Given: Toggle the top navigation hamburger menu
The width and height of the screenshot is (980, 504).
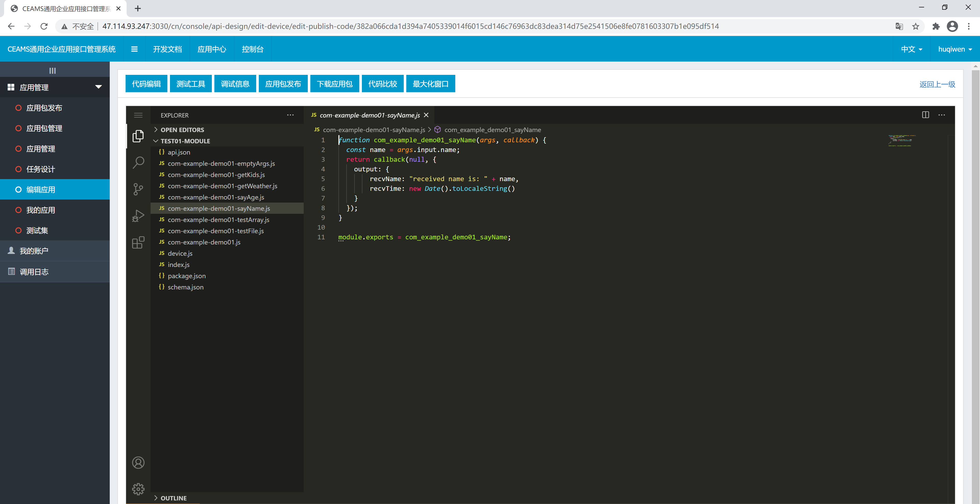Looking at the screenshot, I should coord(134,49).
